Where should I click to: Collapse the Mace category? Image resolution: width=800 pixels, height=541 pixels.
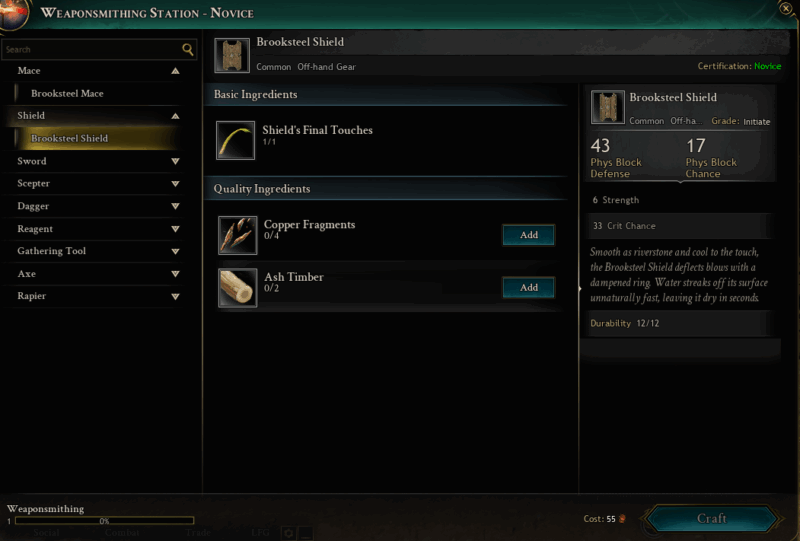pyautogui.click(x=175, y=71)
